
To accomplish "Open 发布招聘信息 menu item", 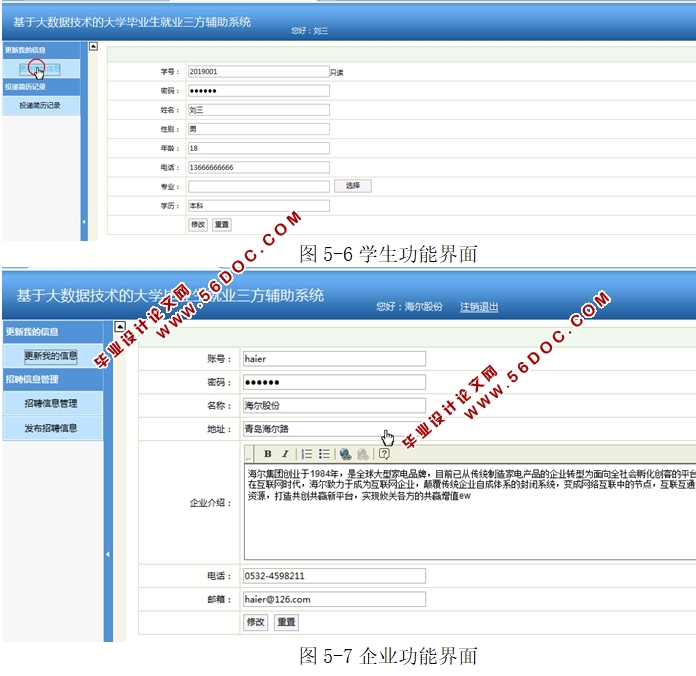I will [51, 428].
